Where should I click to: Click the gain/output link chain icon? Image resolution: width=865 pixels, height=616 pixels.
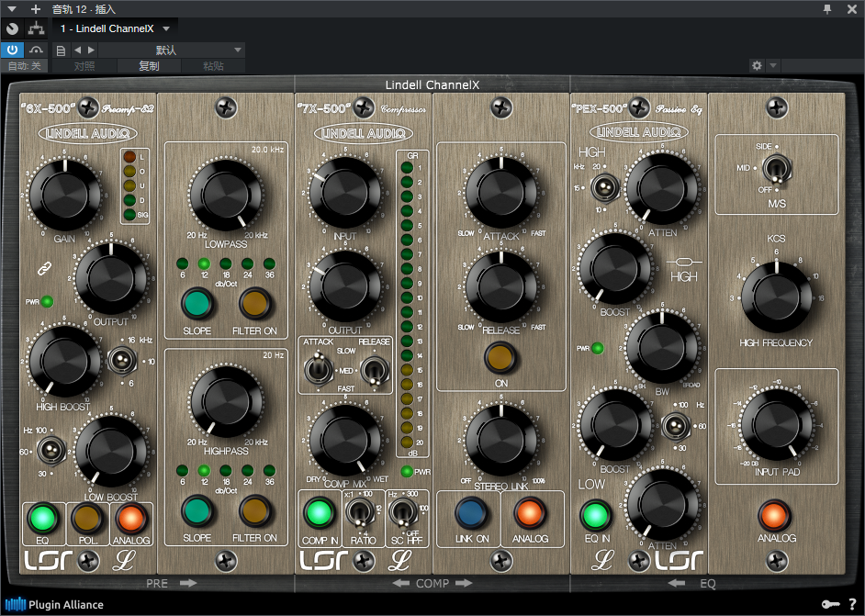point(44,269)
